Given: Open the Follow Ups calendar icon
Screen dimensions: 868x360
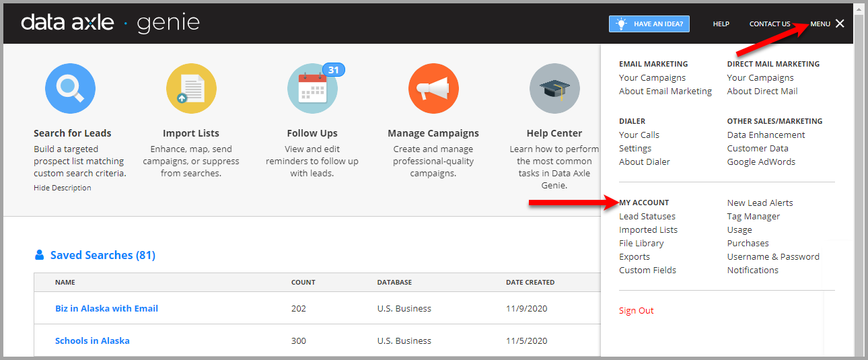Looking at the screenshot, I should (x=312, y=88).
